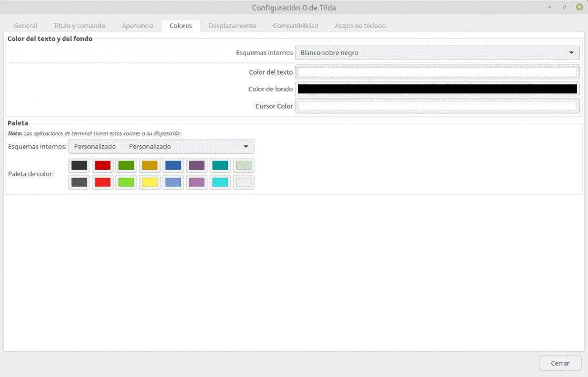The image size is (588, 377).
Task: Open the Compatibilidad tab
Action: 295,25
